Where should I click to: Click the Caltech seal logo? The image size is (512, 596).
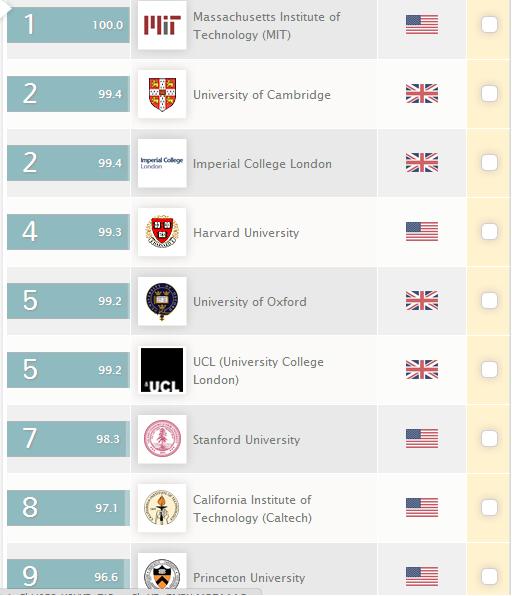click(x=162, y=508)
